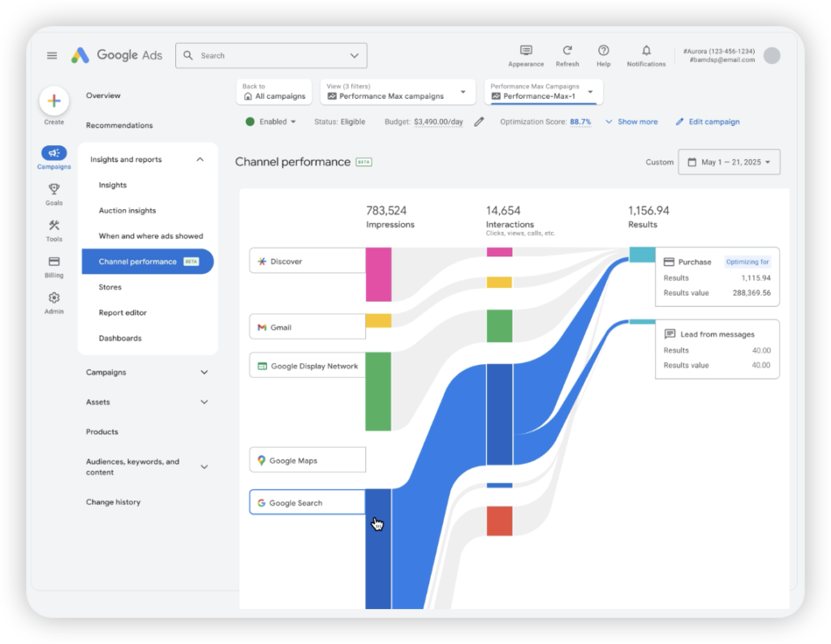Viewport: 831px width, 644px height.
Task: Open the Performance-Max-1 campaign dropdown
Action: (590, 92)
